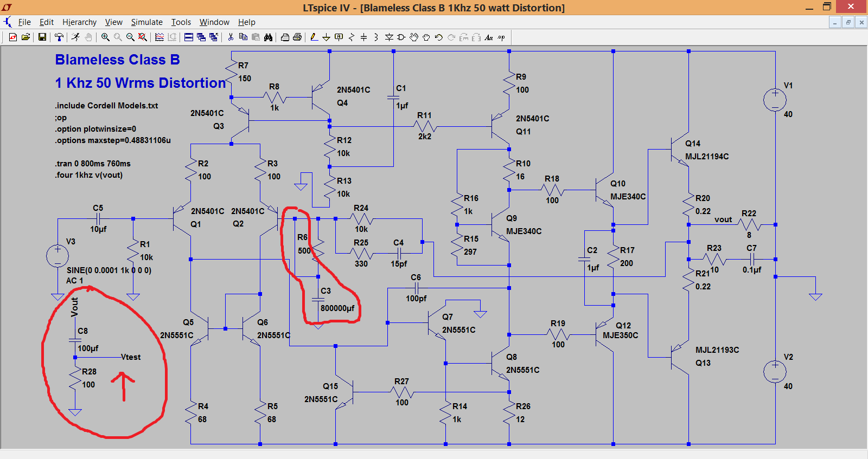Click the MJL21193C transistor label for Q13
This screenshot has width=868, height=459.
(x=717, y=350)
